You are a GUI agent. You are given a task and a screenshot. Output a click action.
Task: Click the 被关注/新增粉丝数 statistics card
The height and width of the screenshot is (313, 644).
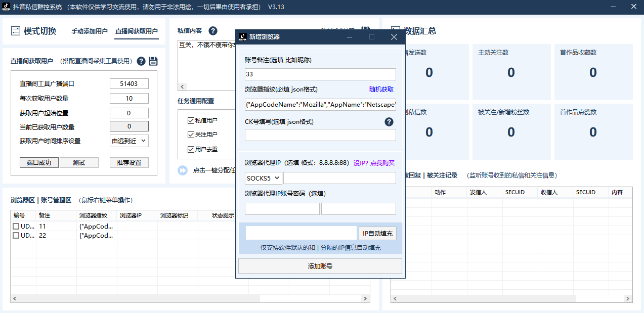coord(511,131)
